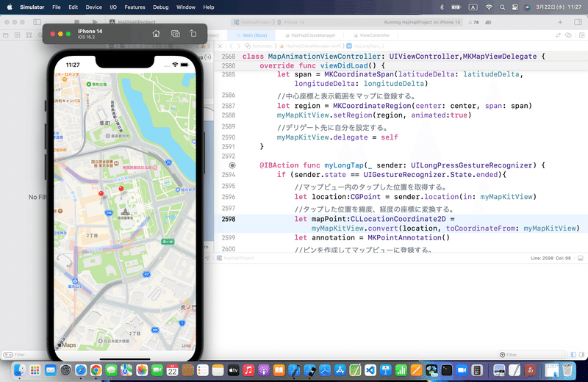Toggle the Xcode navigator sidebar

tap(37, 22)
